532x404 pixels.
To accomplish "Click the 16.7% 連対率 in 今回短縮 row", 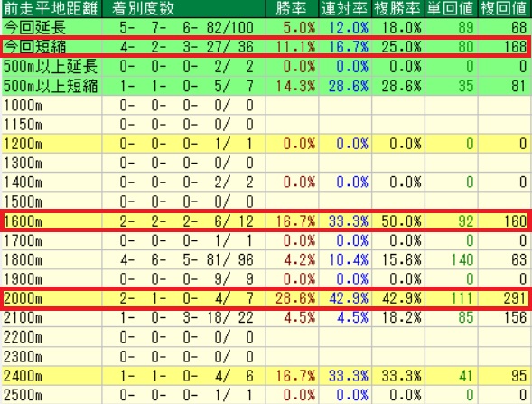I will tap(349, 47).
